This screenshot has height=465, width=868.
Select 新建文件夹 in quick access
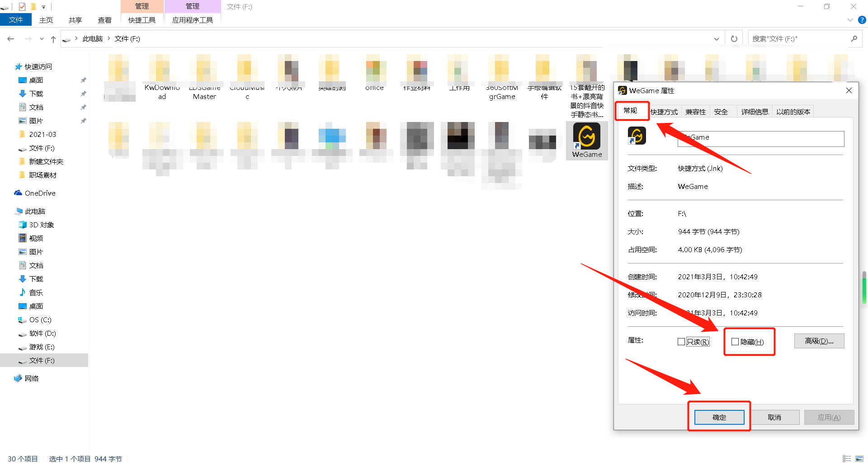click(42, 161)
